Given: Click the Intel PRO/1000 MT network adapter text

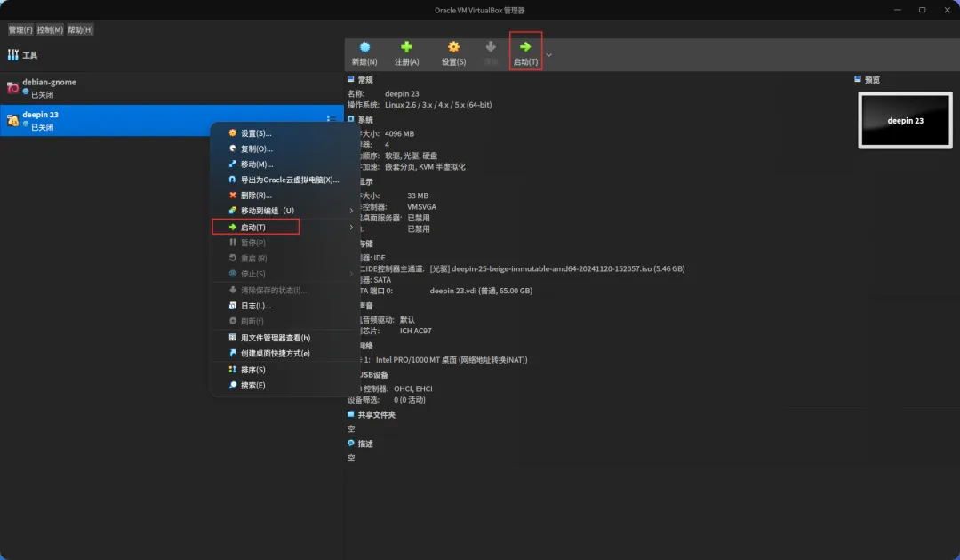Looking at the screenshot, I should coord(452,360).
